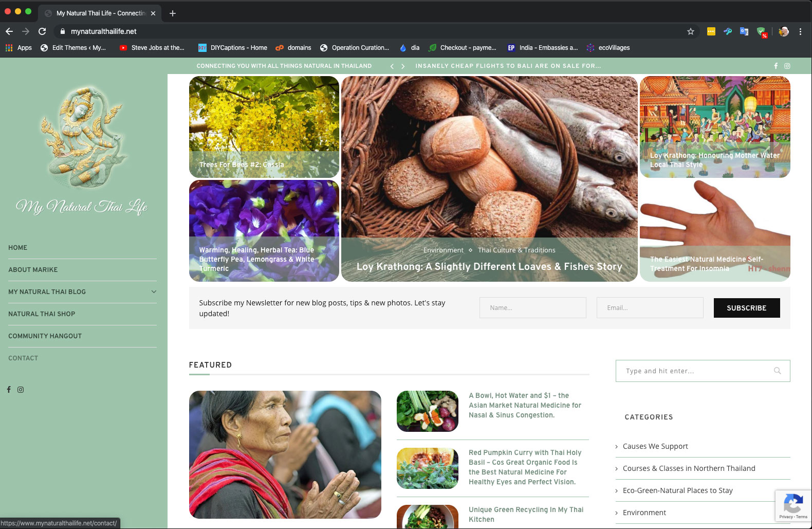
Task: Open the Operation Curation bookmark
Action: 355,48
